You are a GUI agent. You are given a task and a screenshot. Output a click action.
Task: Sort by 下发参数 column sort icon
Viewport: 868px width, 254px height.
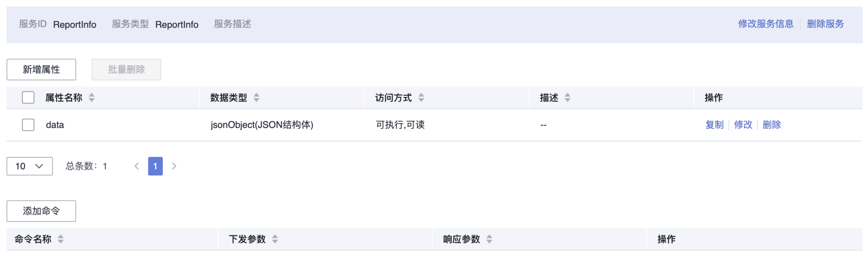point(275,239)
